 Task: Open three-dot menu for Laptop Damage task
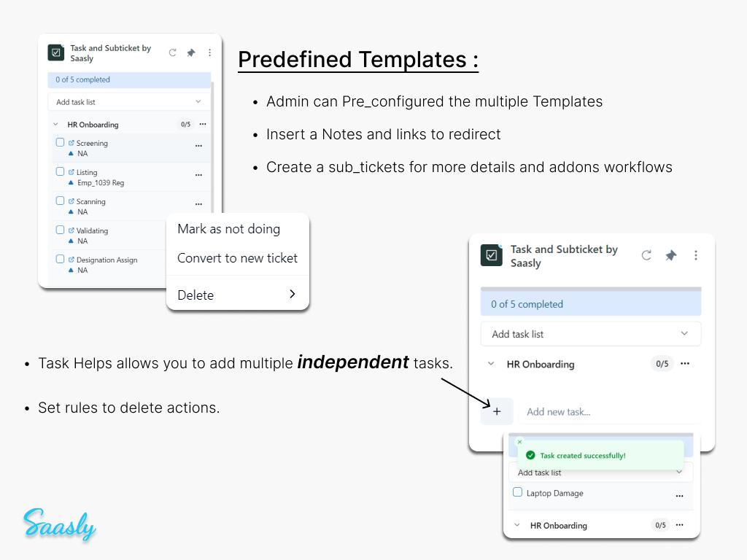click(x=679, y=496)
